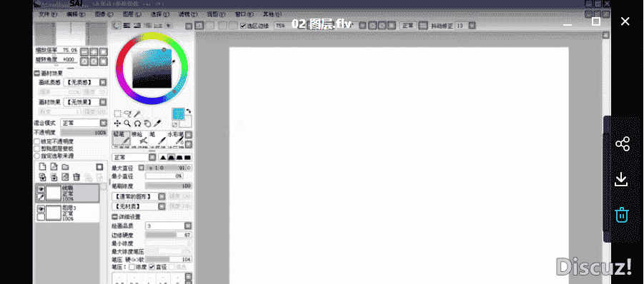Choose the 笔 pen brush
Screen dimensions: 644x284
click(157, 139)
